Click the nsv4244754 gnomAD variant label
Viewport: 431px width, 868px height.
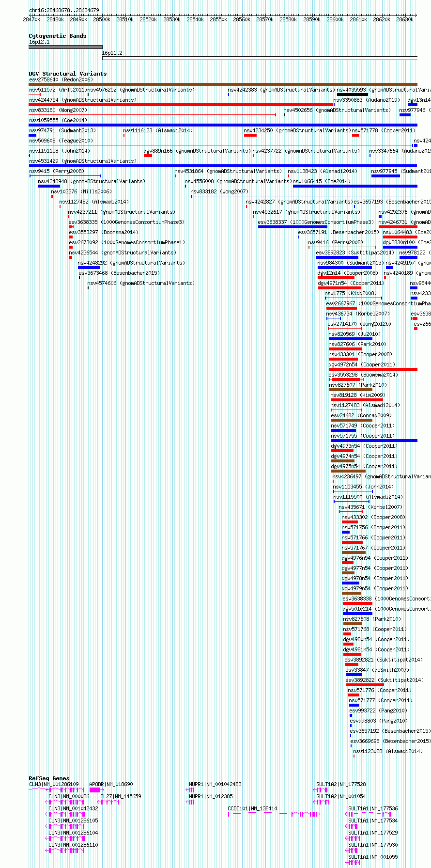pyautogui.click(x=83, y=100)
